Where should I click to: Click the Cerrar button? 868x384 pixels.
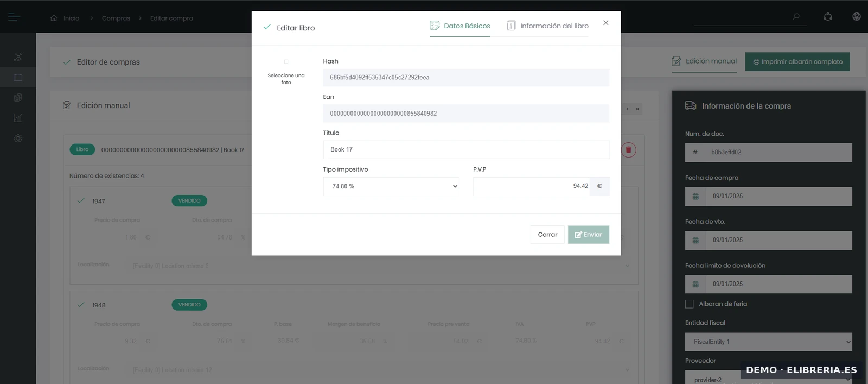click(x=547, y=235)
